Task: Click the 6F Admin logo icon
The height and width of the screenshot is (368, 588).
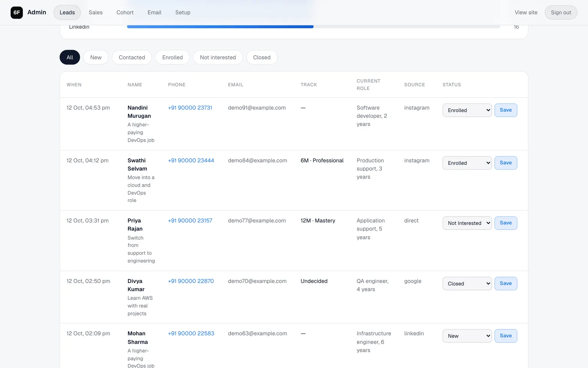Action: (17, 13)
